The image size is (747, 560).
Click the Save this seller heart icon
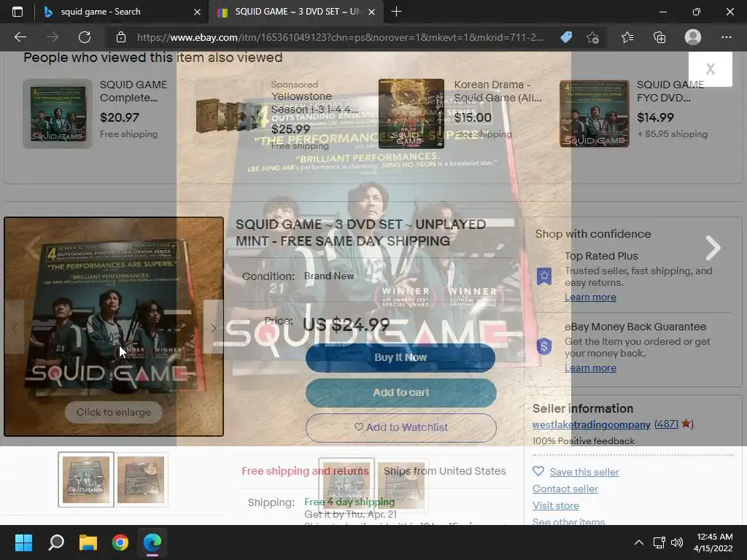(x=538, y=472)
